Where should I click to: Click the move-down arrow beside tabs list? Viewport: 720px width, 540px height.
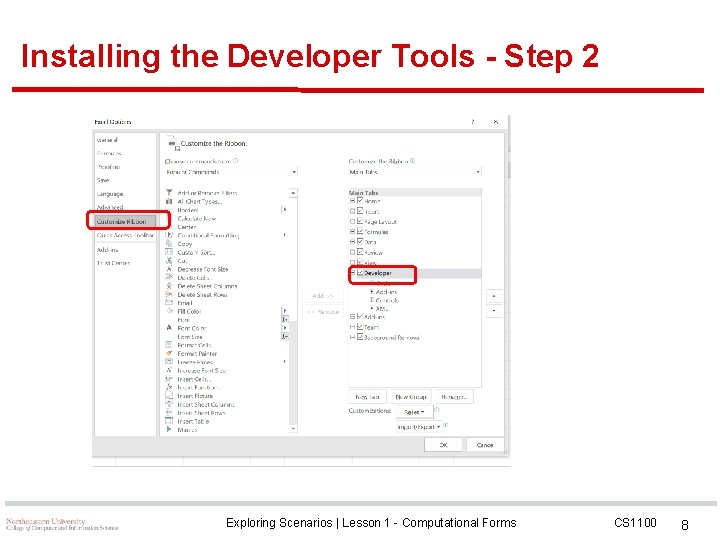coord(494,310)
